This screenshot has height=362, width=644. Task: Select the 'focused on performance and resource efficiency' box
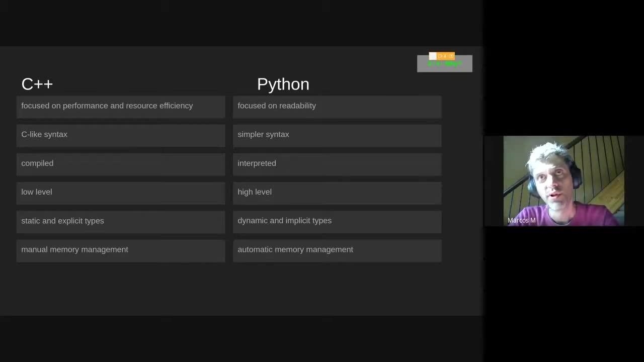tap(121, 106)
